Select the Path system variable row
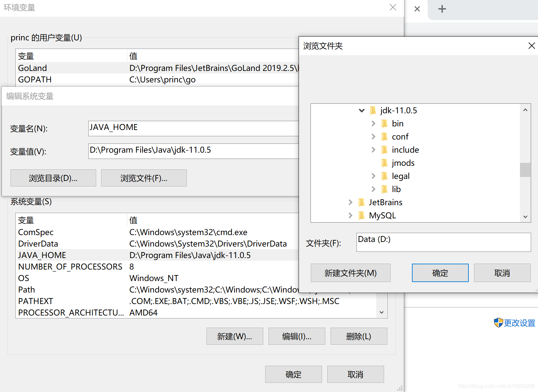The width and height of the screenshot is (538, 392). [x=158, y=290]
